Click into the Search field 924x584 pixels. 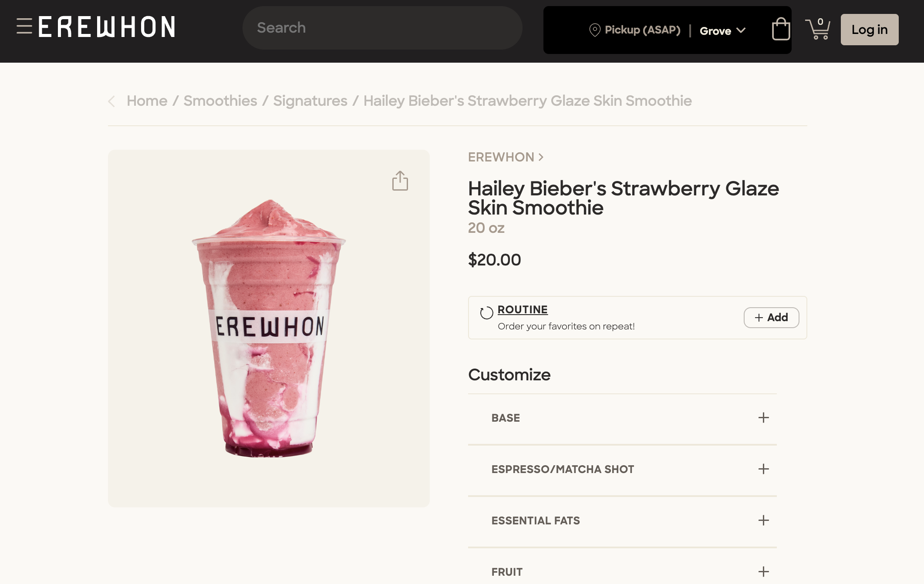pyautogui.click(x=382, y=28)
